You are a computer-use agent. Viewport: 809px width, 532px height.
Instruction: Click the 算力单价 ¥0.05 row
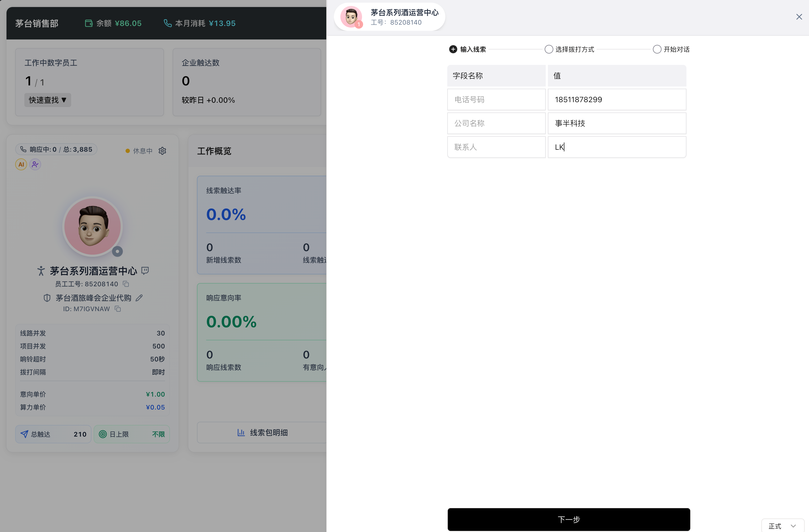(x=93, y=407)
